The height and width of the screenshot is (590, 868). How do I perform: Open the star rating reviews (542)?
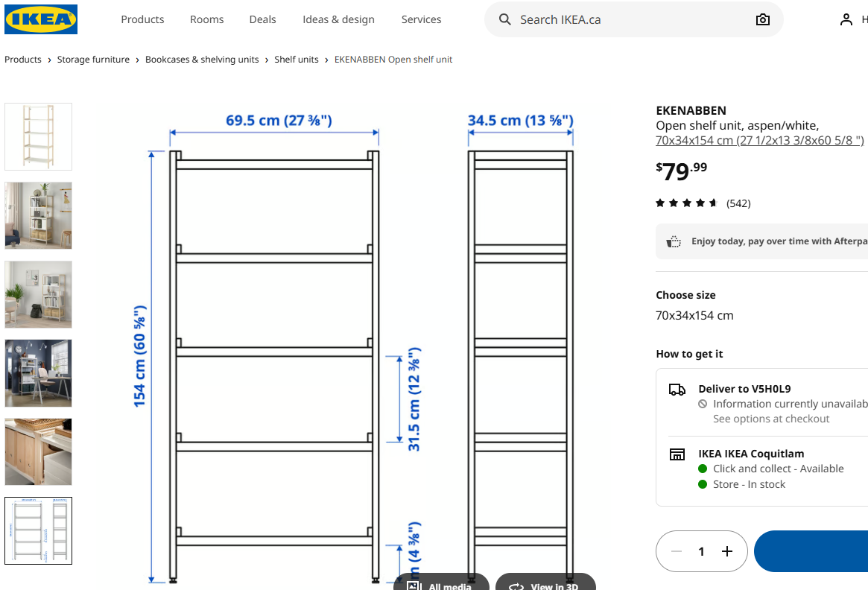tap(703, 203)
